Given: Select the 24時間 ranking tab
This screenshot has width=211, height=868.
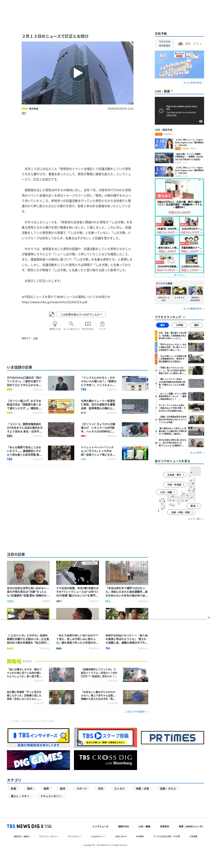Looking at the screenshot, I should point(179,325).
